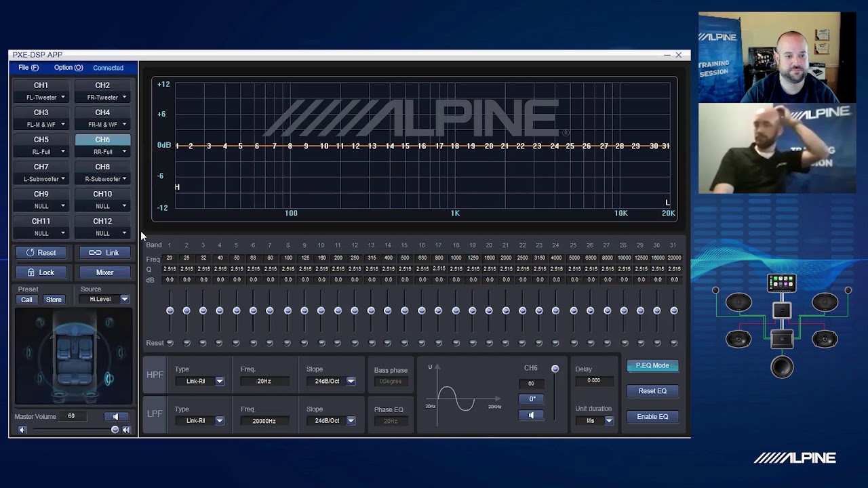The image size is (868, 488).
Task: Click the Connected status item
Action: (108, 68)
